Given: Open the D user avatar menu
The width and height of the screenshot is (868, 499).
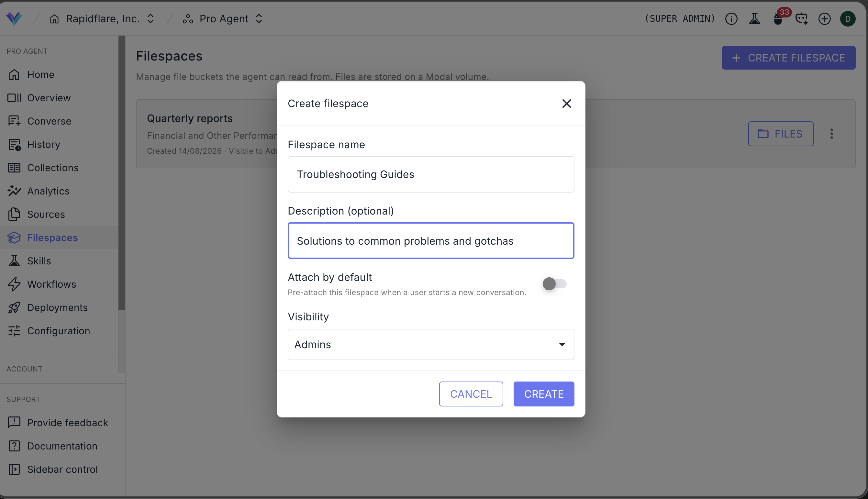Looking at the screenshot, I should [848, 18].
